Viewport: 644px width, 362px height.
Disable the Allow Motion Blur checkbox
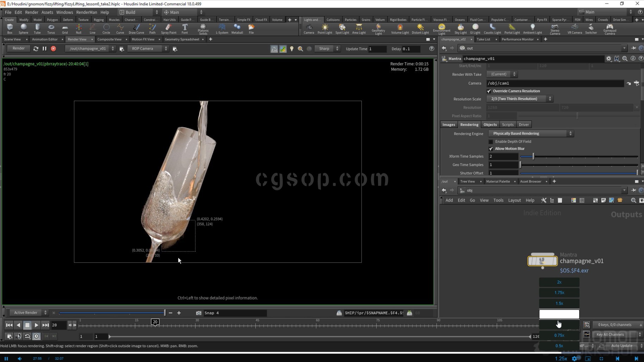click(491, 149)
